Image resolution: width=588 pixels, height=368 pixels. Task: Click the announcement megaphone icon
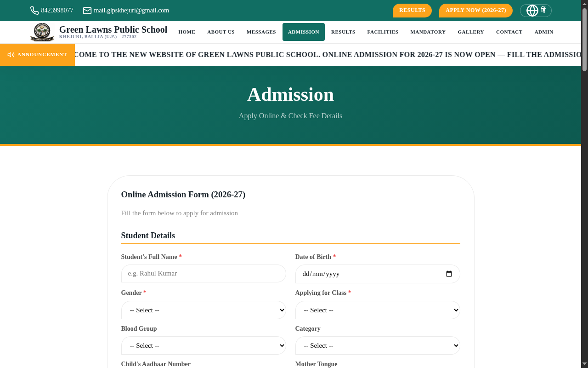click(11, 55)
